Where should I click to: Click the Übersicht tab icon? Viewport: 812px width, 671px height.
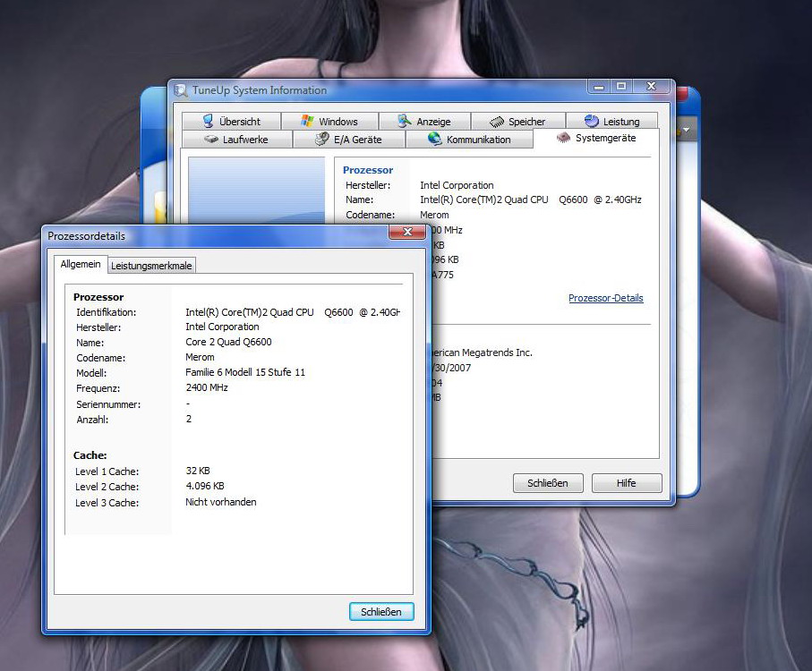(209, 121)
